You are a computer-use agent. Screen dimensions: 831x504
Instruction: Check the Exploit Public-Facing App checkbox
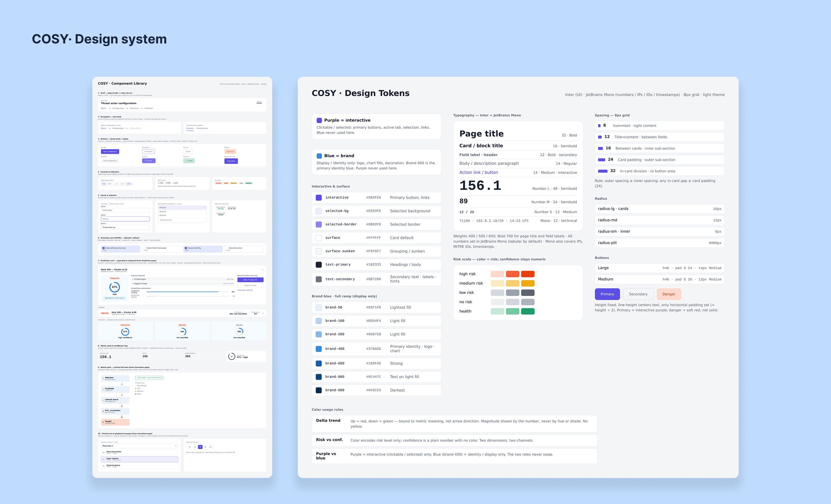(145, 248)
